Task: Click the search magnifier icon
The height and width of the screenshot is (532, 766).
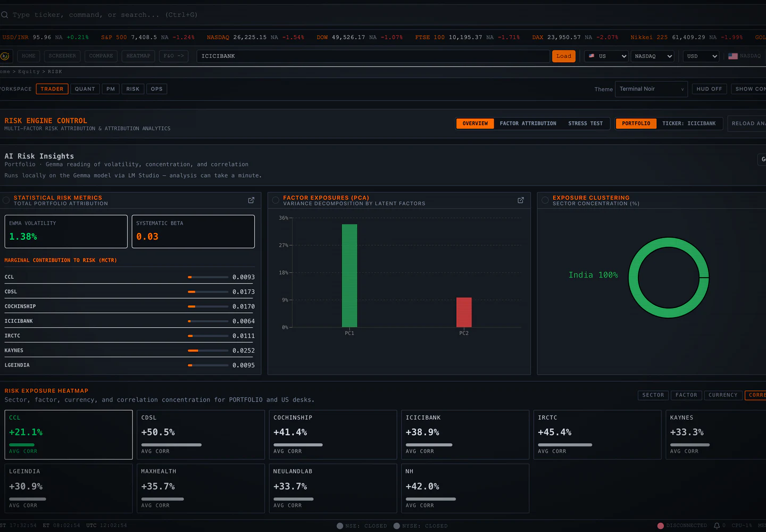Action: click(4, 15)
